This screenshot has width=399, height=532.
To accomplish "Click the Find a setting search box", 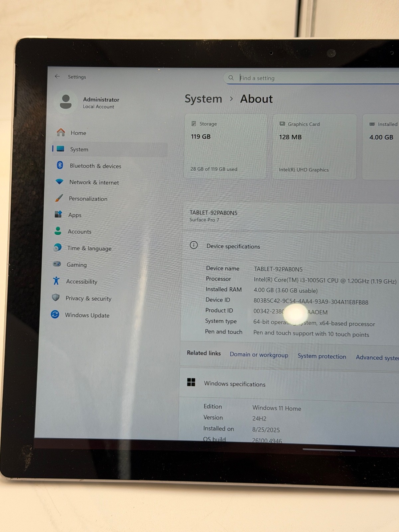I will (x=311, y=78).
